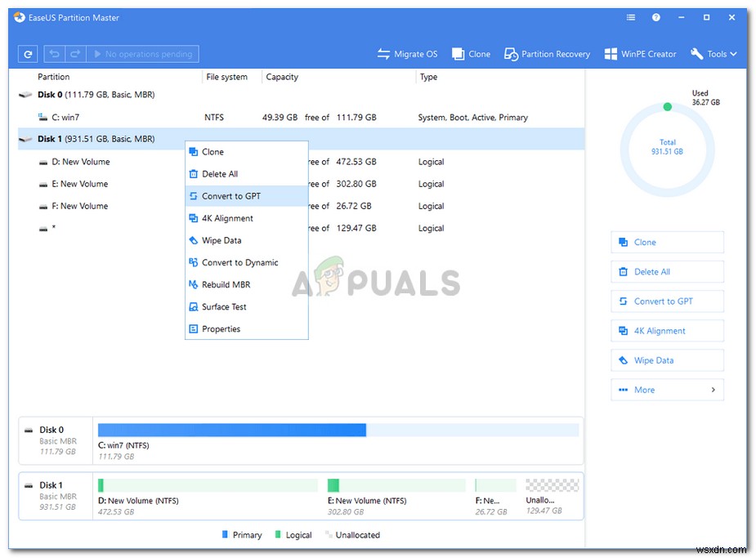Click the File system column header
The height and width of the screenshot is (558, 756).
click(x=226, y=77)
